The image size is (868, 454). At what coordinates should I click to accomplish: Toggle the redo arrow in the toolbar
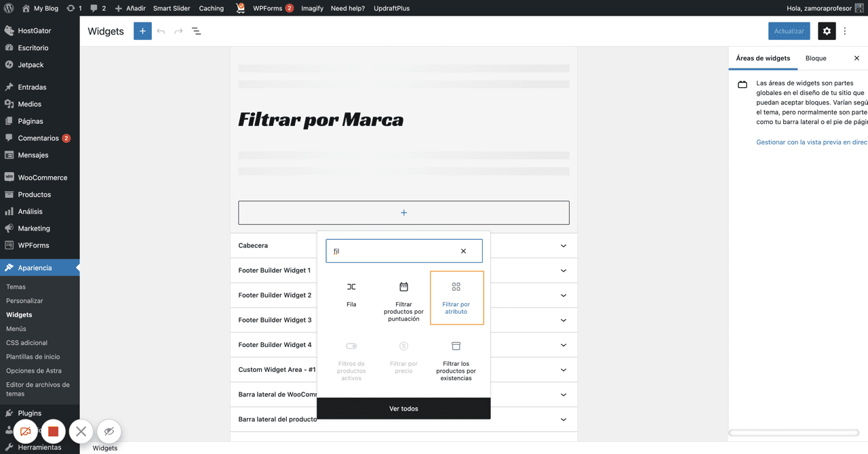tap(178, 30)
